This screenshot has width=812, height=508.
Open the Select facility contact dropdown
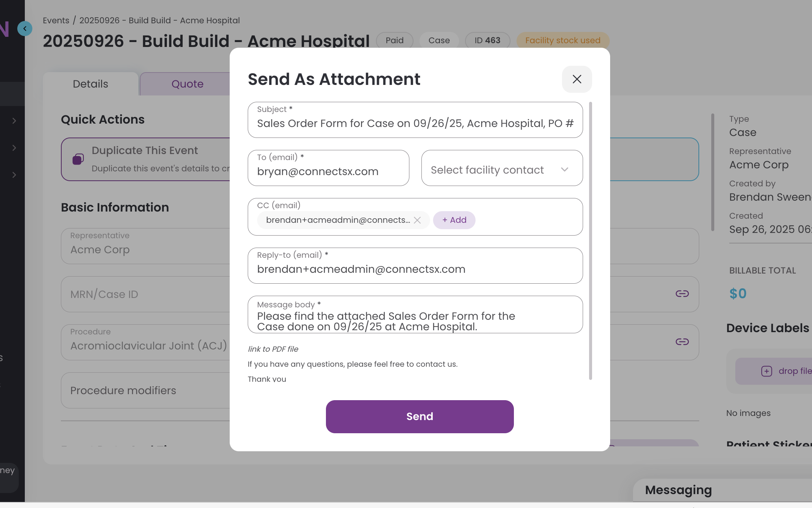[x=502, y=170]
